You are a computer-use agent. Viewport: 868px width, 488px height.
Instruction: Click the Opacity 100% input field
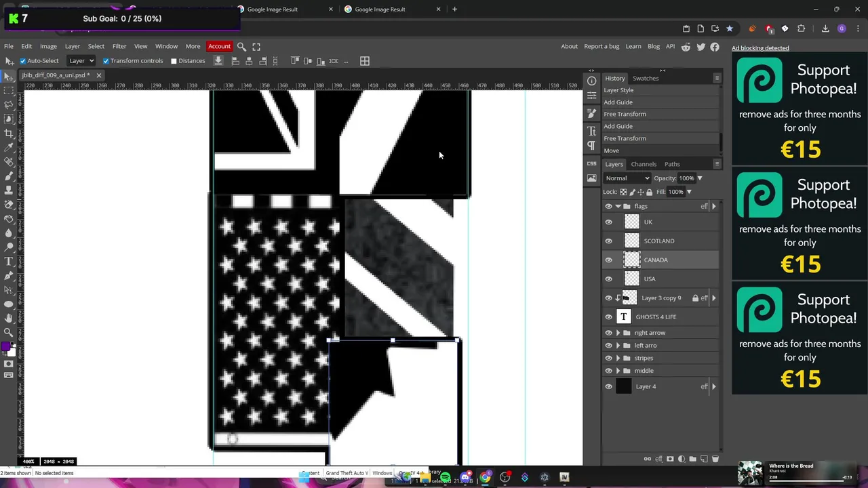686,178
